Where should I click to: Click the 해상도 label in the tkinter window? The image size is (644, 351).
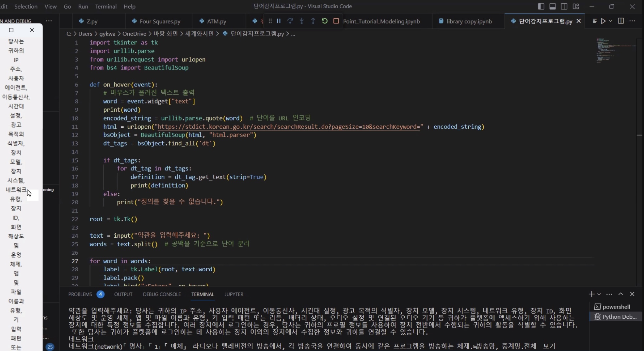pos(16,236)
